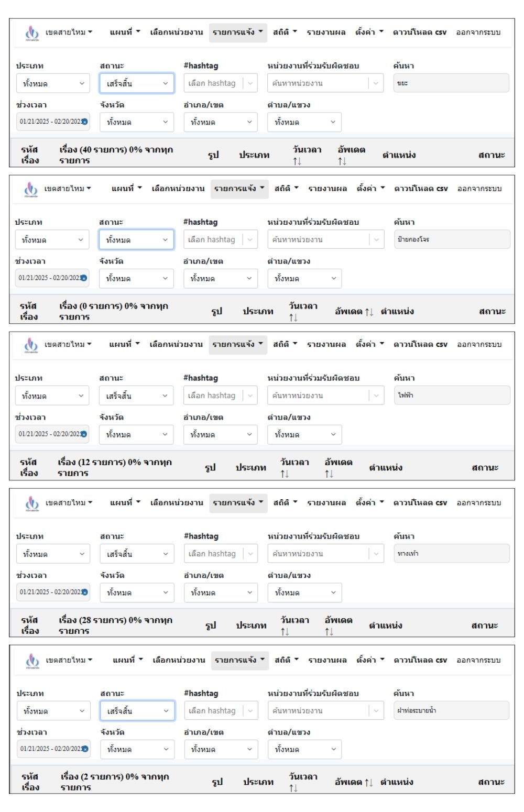Click the app logo in the ฝาท่อระบายน้ำ search panel
Image resolution: width=524 pixels, height=812 pixels.
tap(32, 661)
